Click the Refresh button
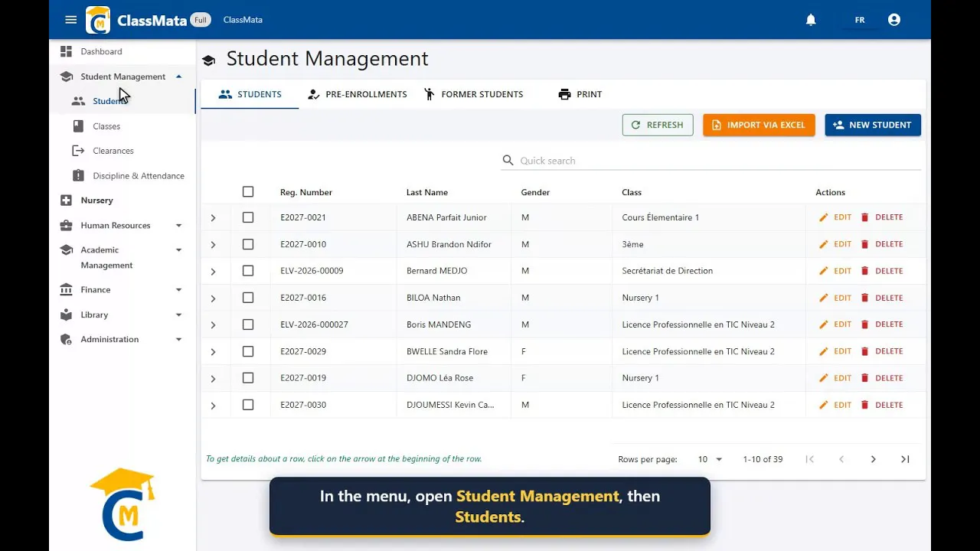The width and height of the screenshot is (980, 551). (x=658, y=125)
